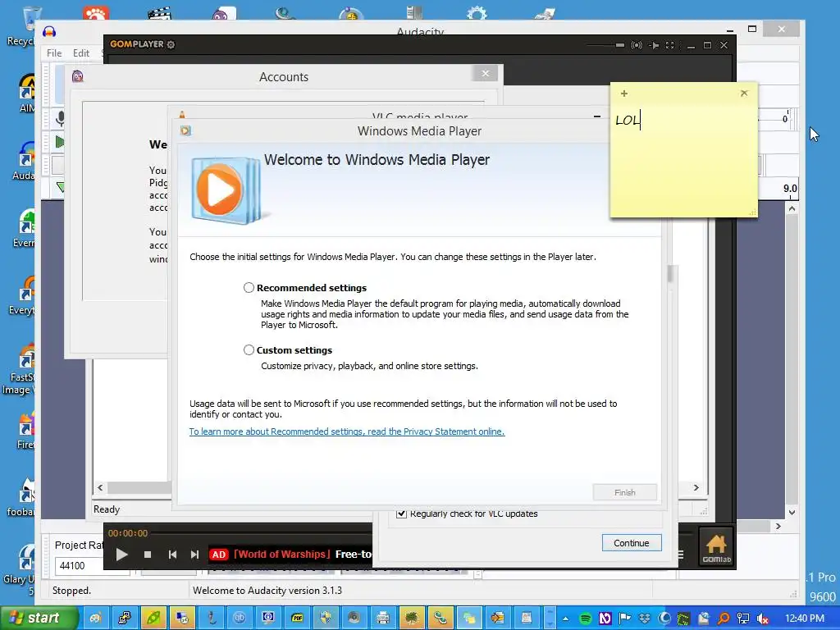Click Spotify icon in system tray
The width and height of the screenshot is (840, 630).
point(586,619)
